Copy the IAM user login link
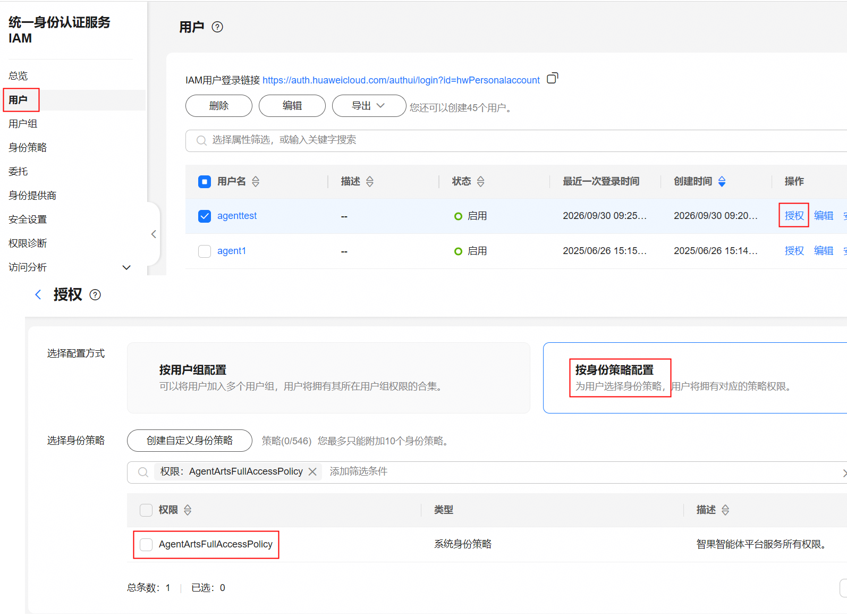The height and width of the screenshot is (616, 847). tap(553, 79)
